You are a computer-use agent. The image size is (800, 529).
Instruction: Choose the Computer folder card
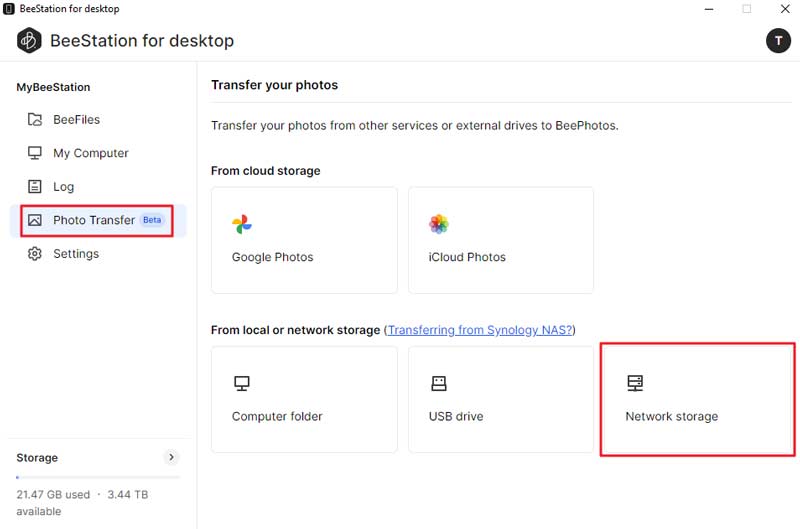[x=304, y=399]
